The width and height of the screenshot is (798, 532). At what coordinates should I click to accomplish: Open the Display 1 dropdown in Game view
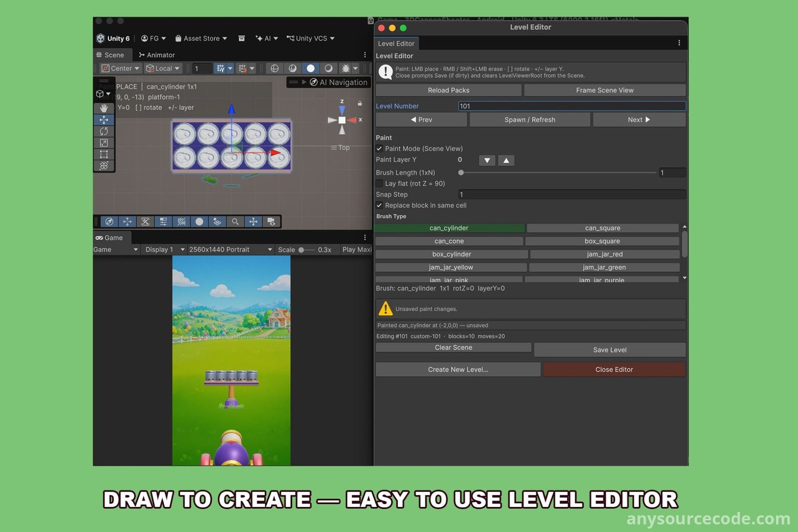[165, 249]
